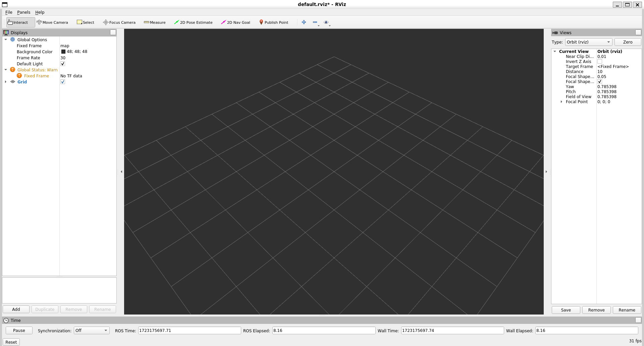644x346 pixels.
Task: Open the view Type dropdown
Action: click(x=589, y=42)
